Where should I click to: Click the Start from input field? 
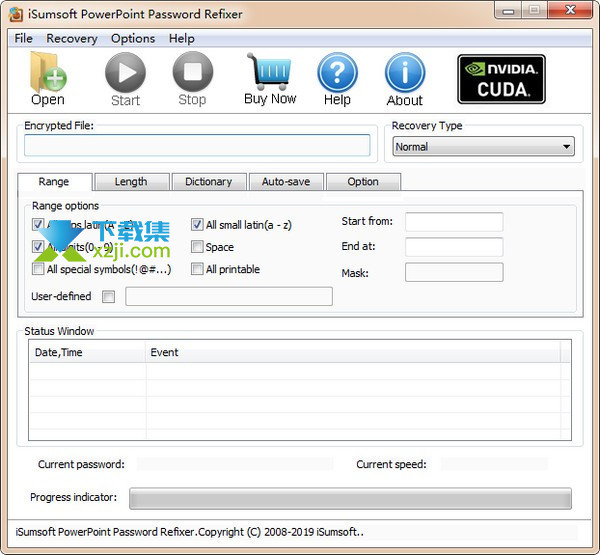coord(454,222)
